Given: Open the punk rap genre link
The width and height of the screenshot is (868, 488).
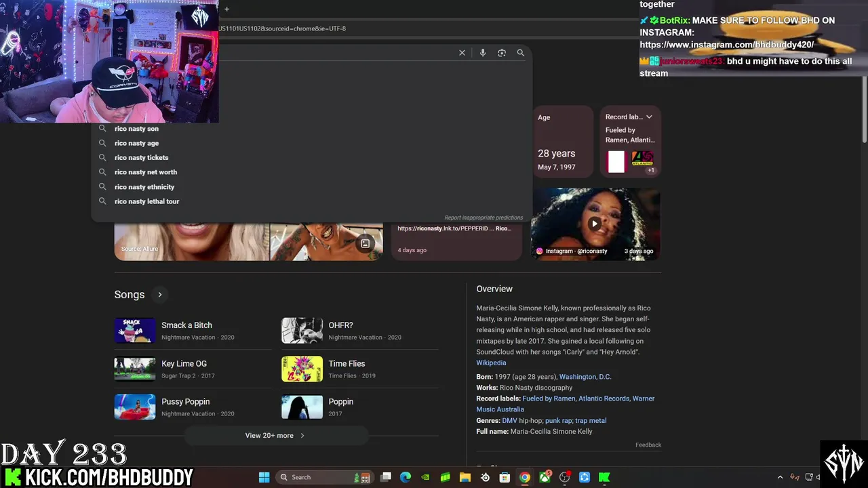Looking at the screenshot, I should click(559, 421).
